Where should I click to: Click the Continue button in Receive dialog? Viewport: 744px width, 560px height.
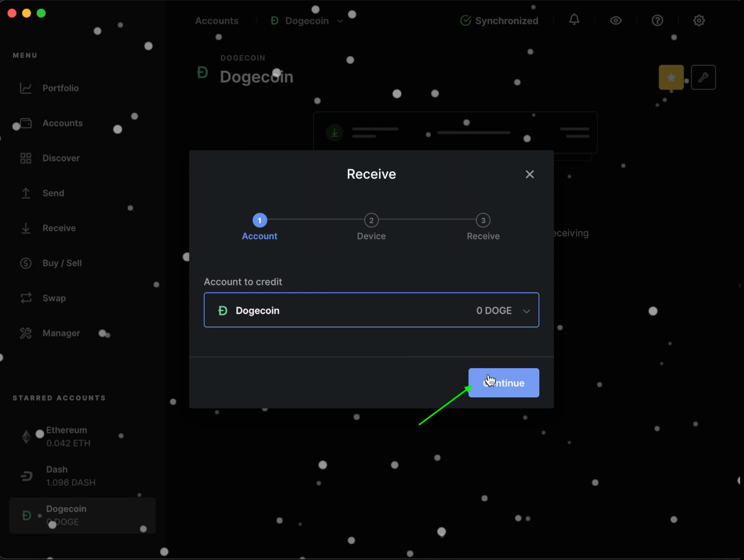coord(503,383)
